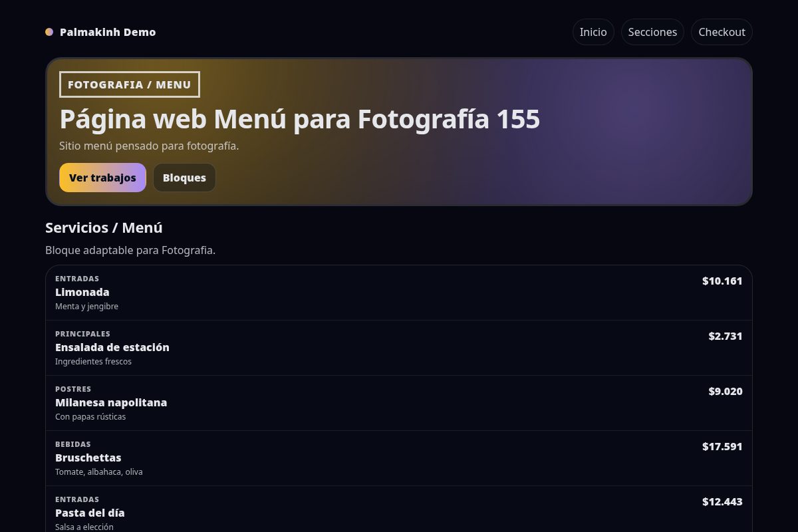Select the page title heading
This screenshot has width=798, height=532.
click(x=299, y=118)
